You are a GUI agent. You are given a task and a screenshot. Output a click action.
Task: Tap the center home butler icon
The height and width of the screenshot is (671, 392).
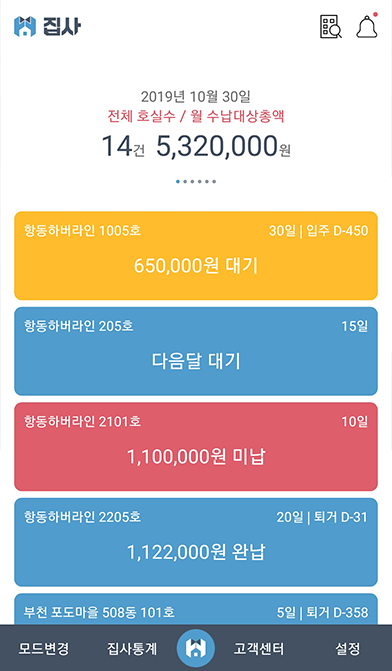[196, 649]
